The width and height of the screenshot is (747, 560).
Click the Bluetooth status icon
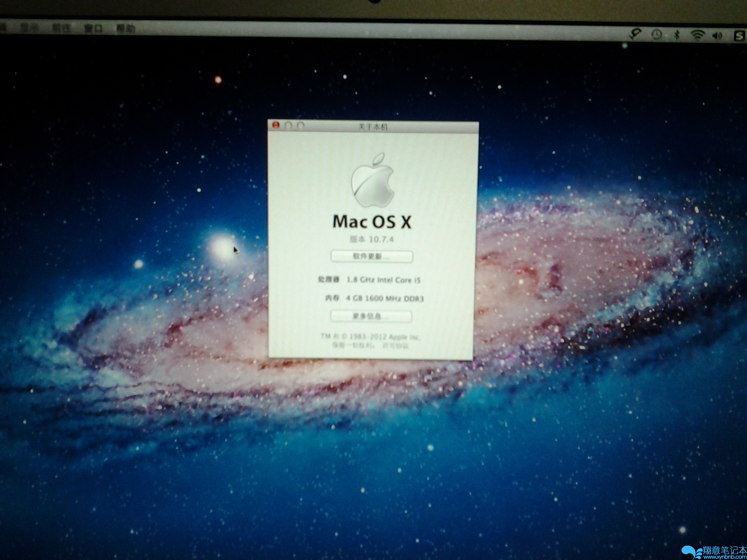point(677,35)
